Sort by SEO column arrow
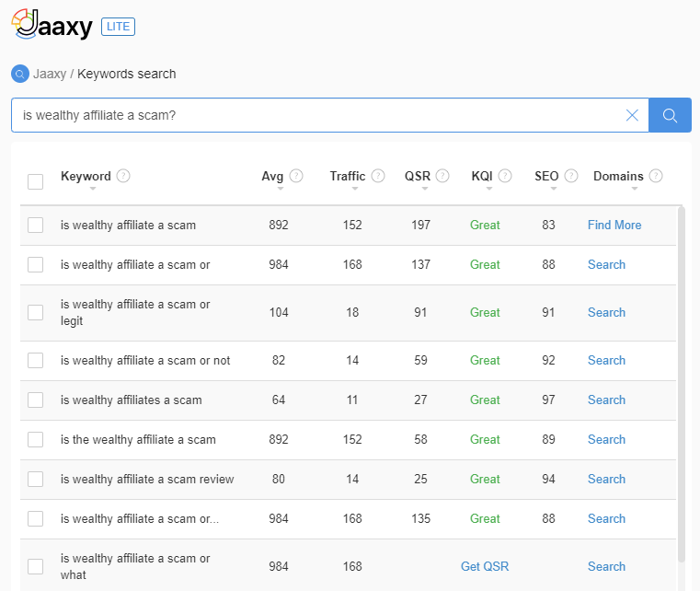The width and height of the screenshot is (700, 591). 554,189
